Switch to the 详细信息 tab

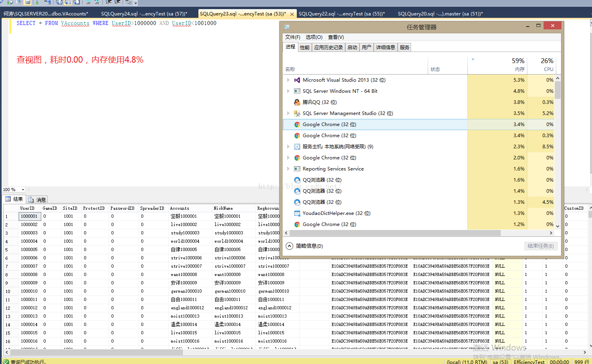[x=386, y=48]
